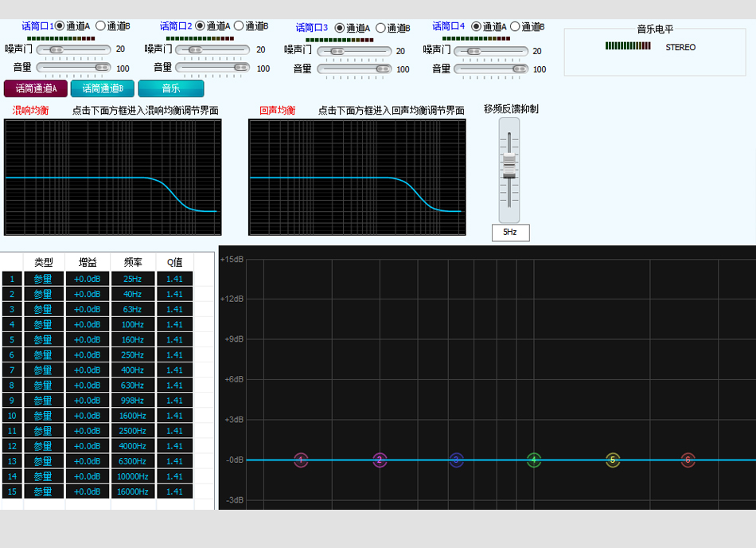Click the 话筒通道A button
Viewport: 756px width, 548px height.
(x=35, y=88)
